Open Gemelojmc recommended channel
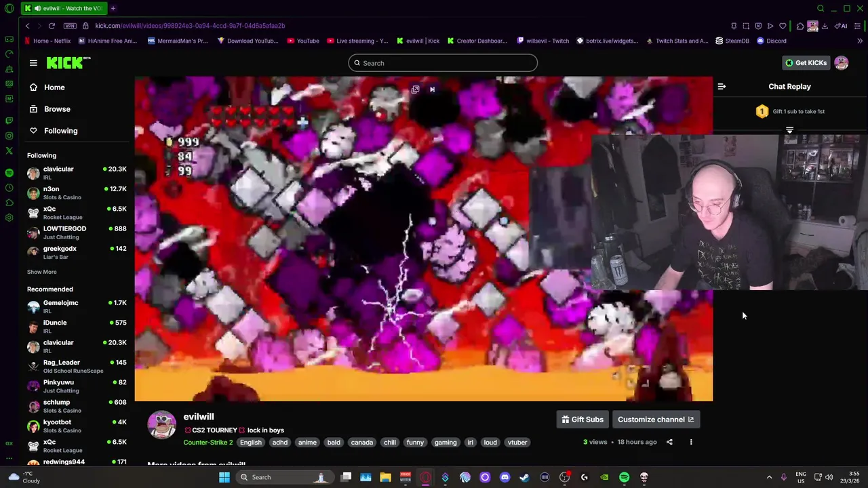868x488 pixels. click(x=77, y=306)
